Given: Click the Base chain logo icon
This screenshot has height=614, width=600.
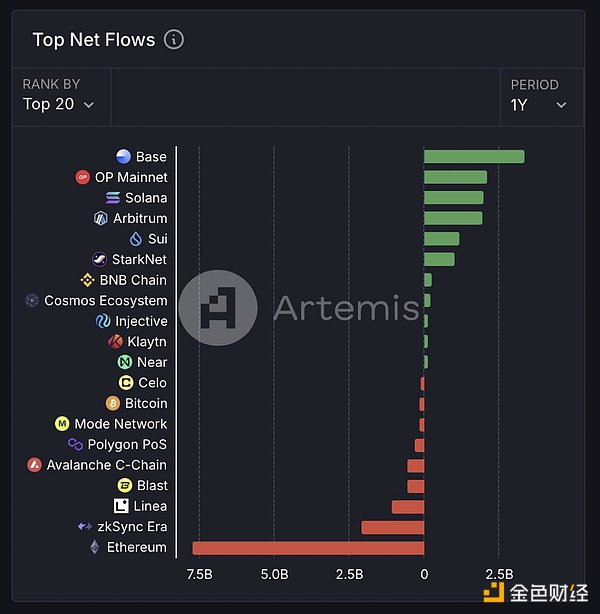Looking at the screenshot, I should click(x=123, y=157).
